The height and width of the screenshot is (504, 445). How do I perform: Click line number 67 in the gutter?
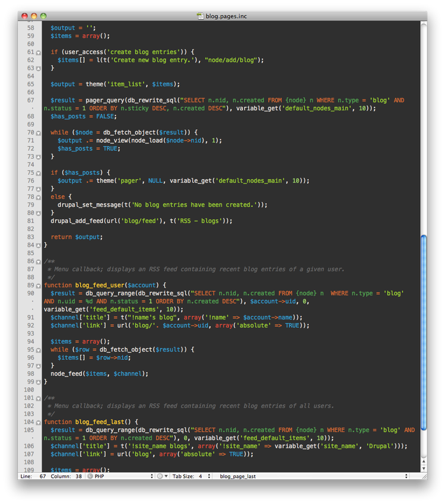click(30, 100)
